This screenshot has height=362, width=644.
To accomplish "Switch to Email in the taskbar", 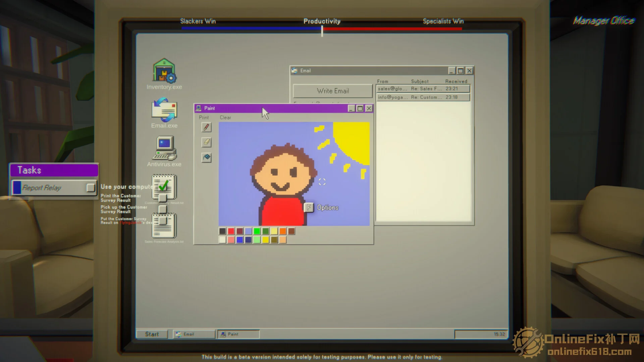I will pyautogui.click(x=194, y=334).
